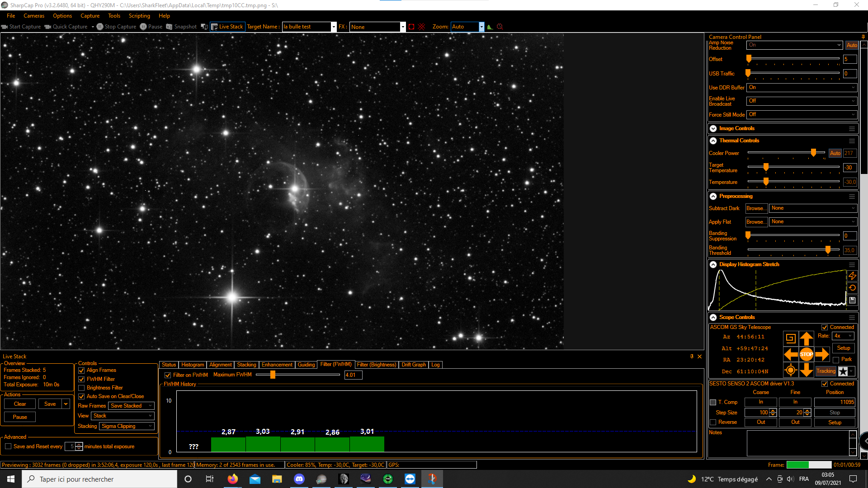This screenshot has width=868, height=488.
Task: Click the Windows Start button
Action: point(11,479)
